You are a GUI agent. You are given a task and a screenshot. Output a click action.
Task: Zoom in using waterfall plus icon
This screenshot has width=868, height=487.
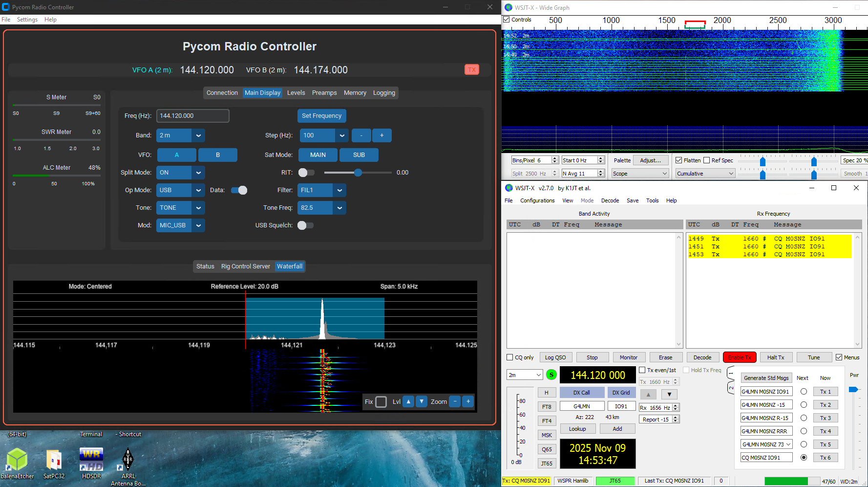[x=468, y=401]
